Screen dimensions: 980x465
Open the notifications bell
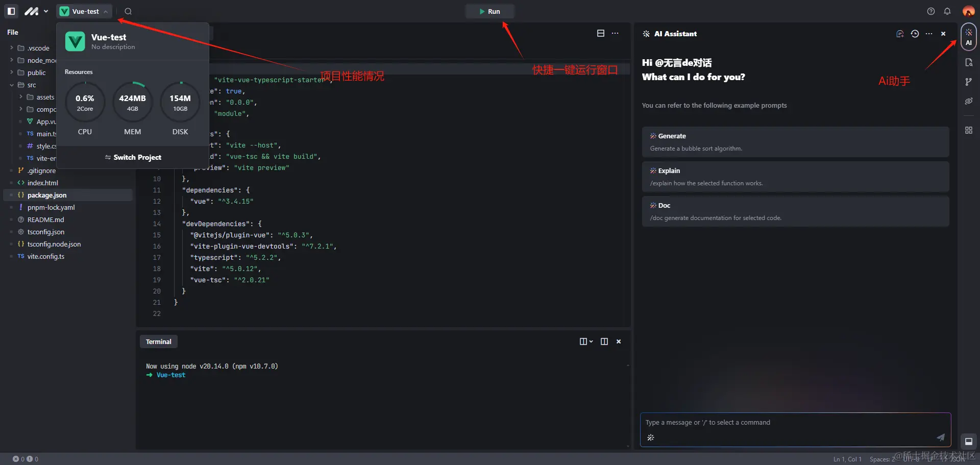(947, 11)
